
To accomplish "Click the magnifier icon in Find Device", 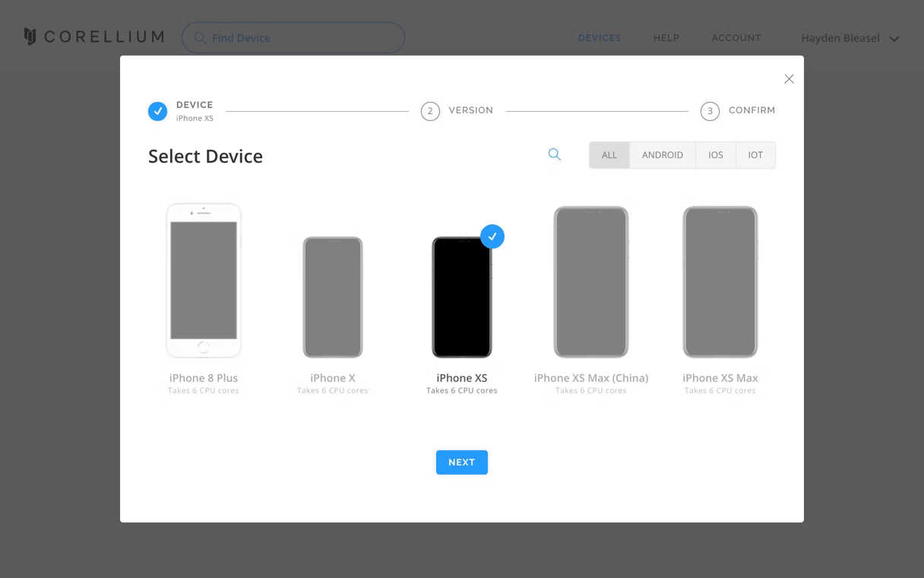I will tap(200, 38).
